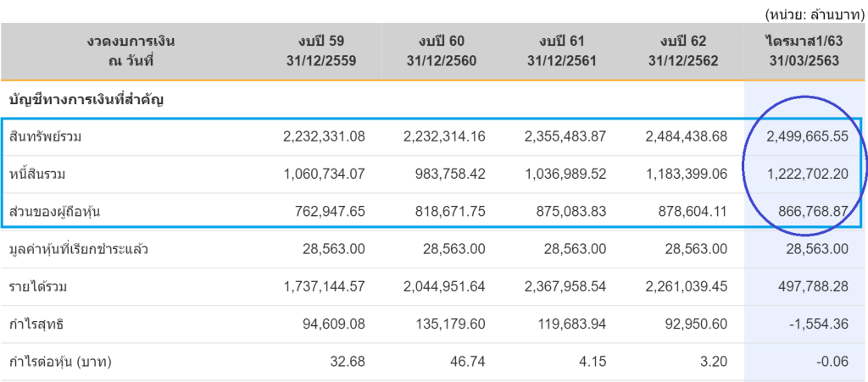Select the revenue value 2,367,958.54

tap(565, 287)
